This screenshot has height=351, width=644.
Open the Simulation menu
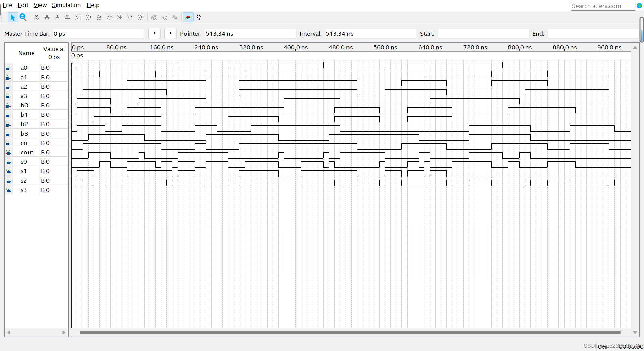66,5
